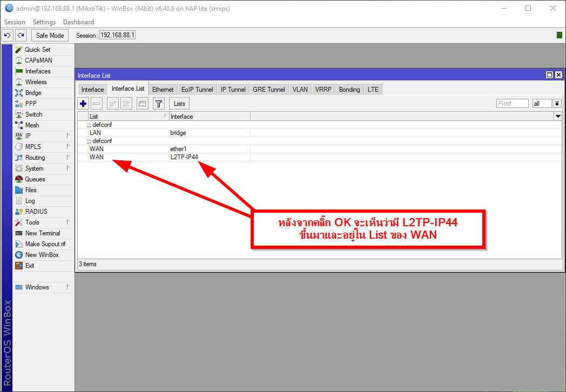566x392 pixels.
Task: Open the Settings menu
Action: click(44, 22)
